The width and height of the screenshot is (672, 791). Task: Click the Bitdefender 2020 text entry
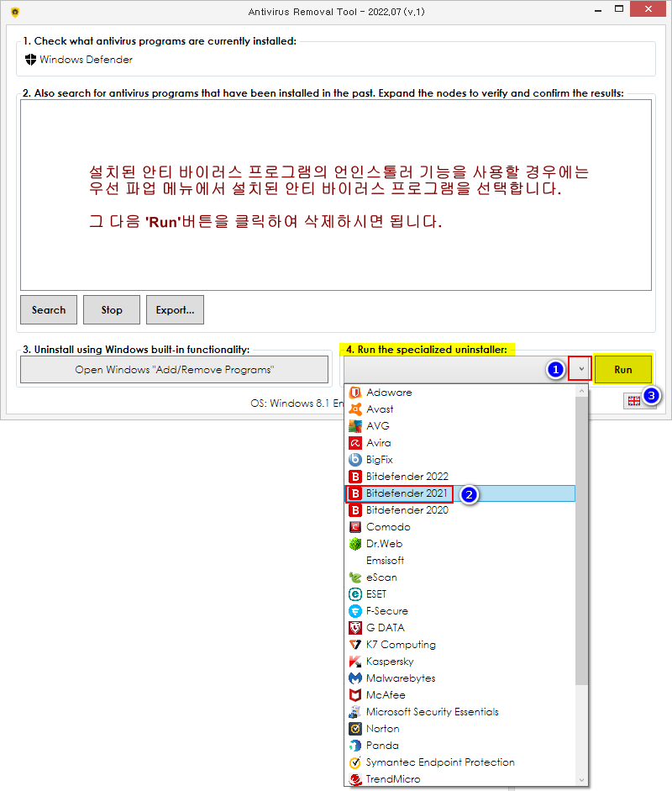click(407, 510)
